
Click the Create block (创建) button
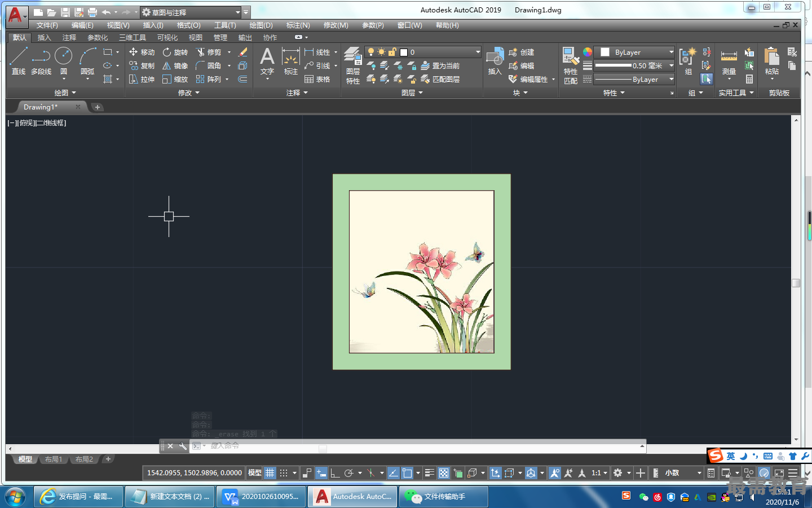[x=521, y=52]
